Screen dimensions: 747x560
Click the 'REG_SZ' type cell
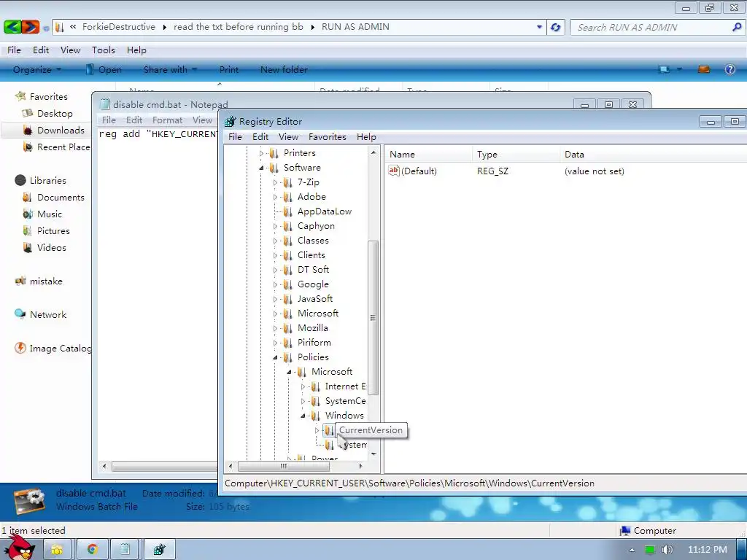[x=492, y=171]
